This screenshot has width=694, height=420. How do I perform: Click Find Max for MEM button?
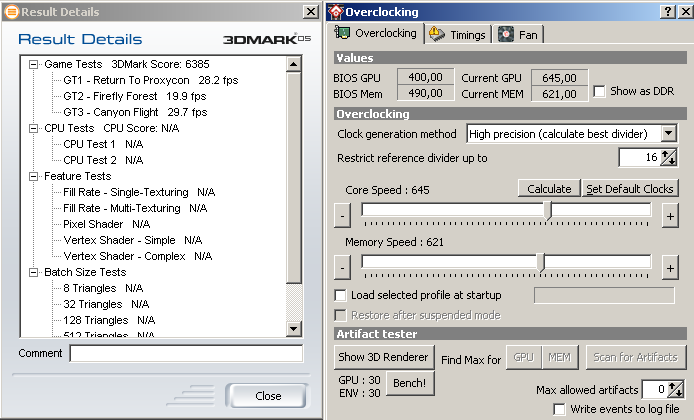[560, 357]
